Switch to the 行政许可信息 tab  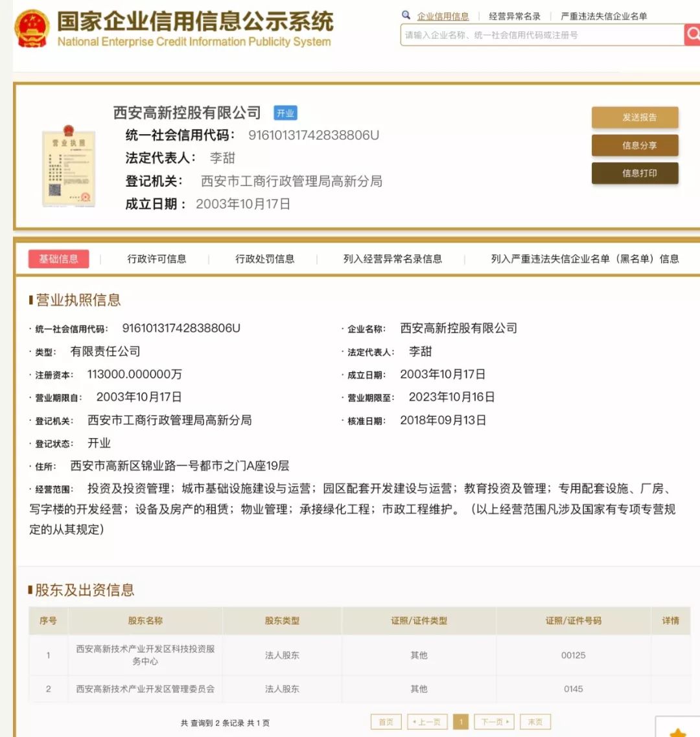157,259
